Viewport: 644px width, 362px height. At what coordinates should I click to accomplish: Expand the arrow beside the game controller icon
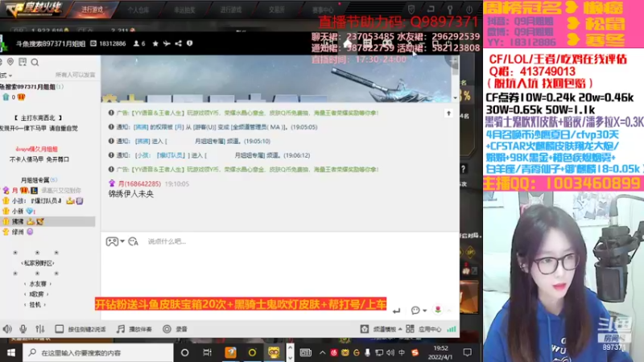pos(122,241)
